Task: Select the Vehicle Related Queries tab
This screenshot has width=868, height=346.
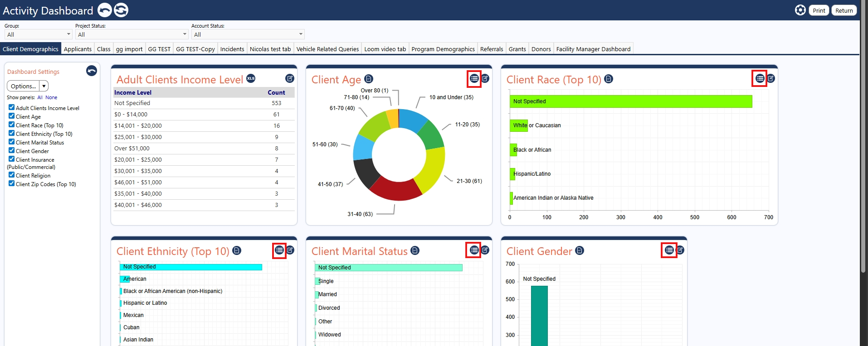Action: (327, 49)
